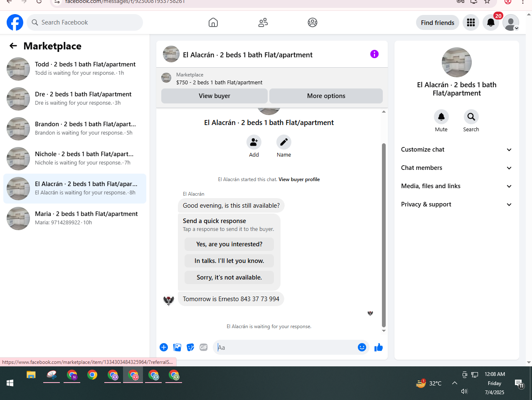Viewport: 532px width, 400px height.
Task: Click the Aa message input box
Action: tap(286, 347)
